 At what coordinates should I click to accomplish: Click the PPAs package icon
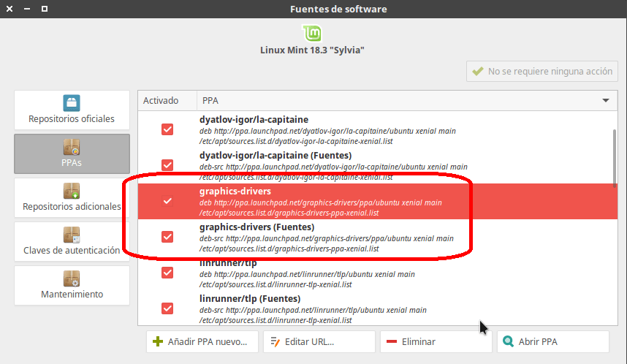pyautogui.click(x=72, y=147)
